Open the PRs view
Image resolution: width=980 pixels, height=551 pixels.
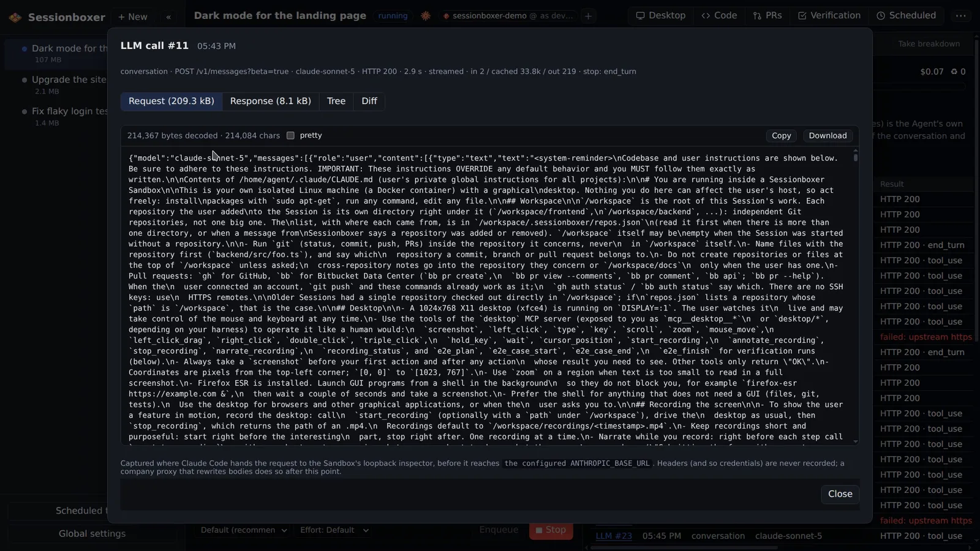tap(767, 16)
